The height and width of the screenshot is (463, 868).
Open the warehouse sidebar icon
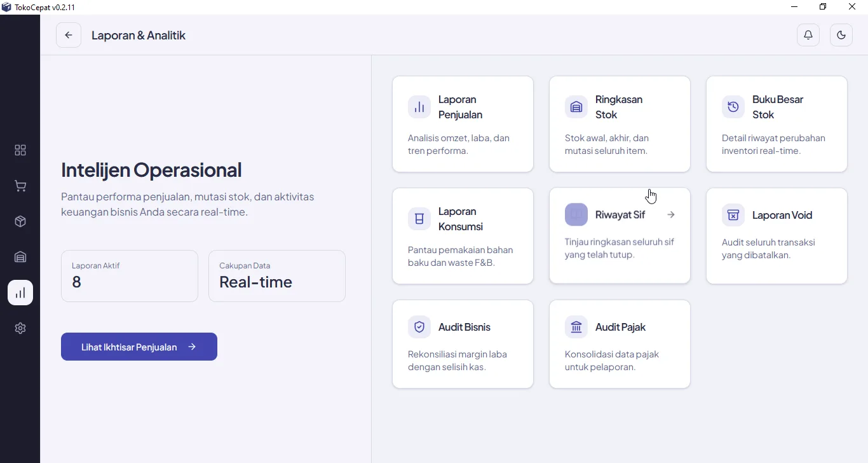(x=20, y=257)
